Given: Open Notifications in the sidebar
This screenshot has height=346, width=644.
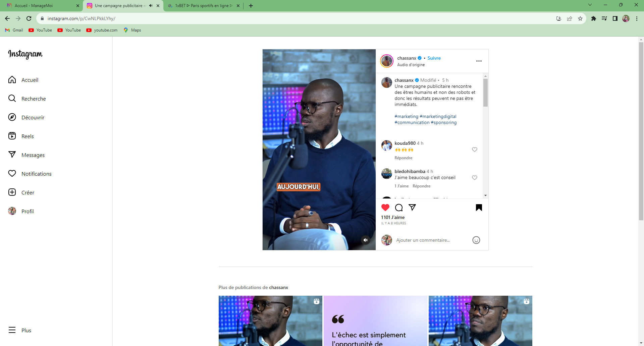Looking at the screenshot, I should pyautogui.click(x=30, y=174).
